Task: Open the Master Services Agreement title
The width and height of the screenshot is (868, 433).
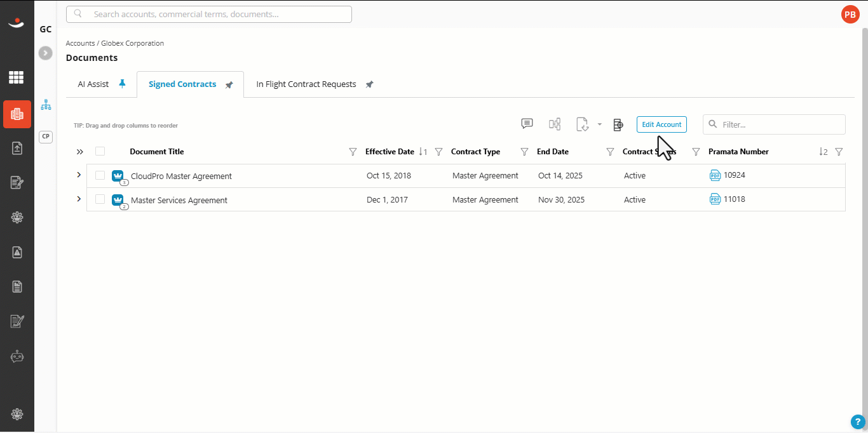Action: tap(179, 200)
